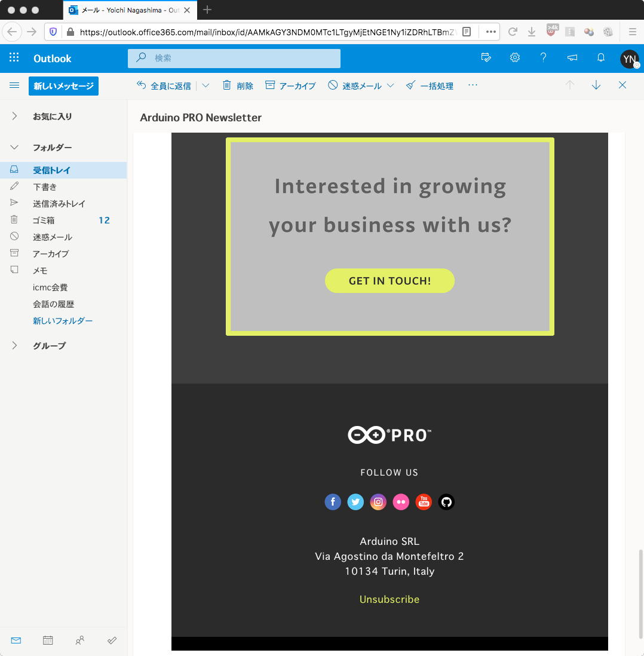Screen dimensions: 644x656
Task: Open tracking protection shield icon
Action: click(x=53, y=32)
